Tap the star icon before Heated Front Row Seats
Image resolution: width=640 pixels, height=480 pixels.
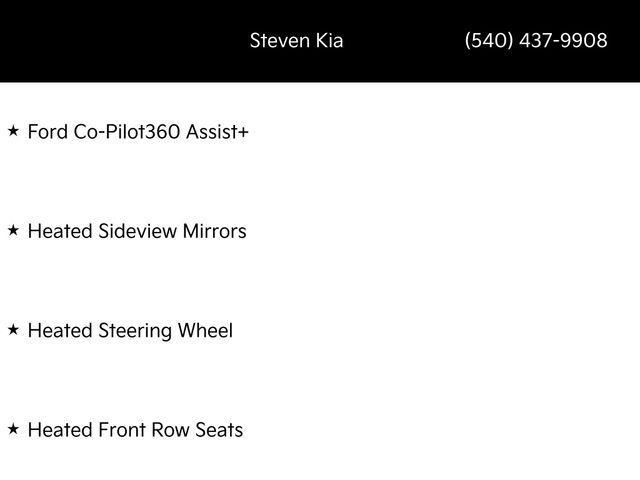(13, 429)
